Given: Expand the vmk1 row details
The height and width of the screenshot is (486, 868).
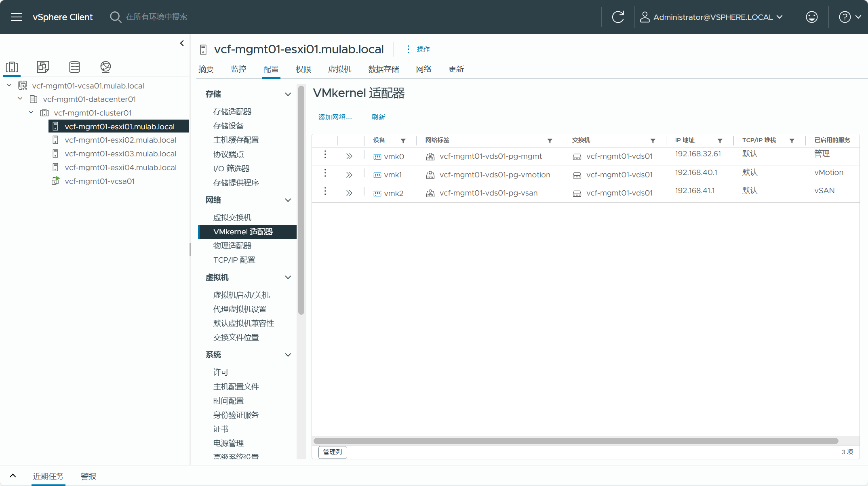Looking at the screenshot, I should point(349,175).
